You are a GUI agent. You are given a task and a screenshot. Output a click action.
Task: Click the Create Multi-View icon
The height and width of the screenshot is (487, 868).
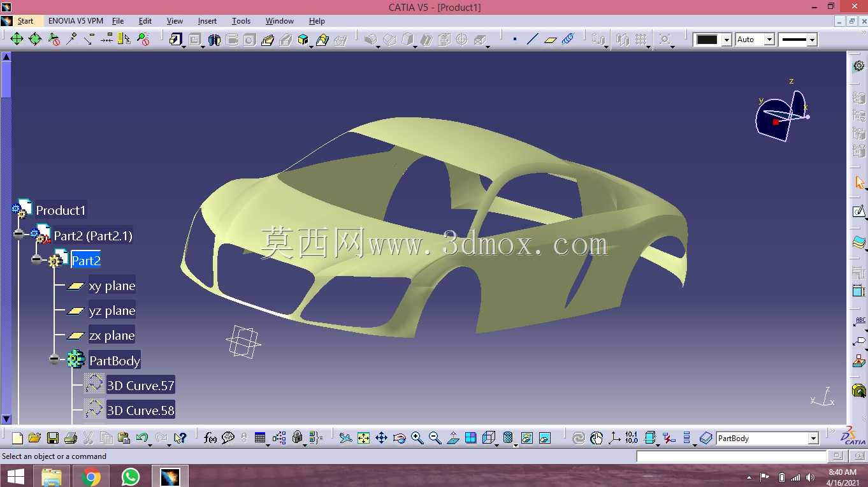point(471,438)
